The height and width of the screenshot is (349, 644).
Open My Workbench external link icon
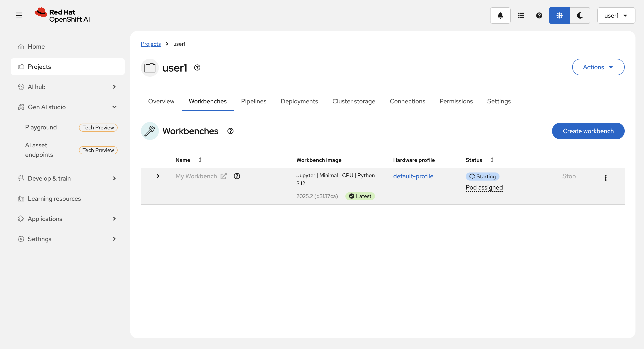(x=223, y=176)
